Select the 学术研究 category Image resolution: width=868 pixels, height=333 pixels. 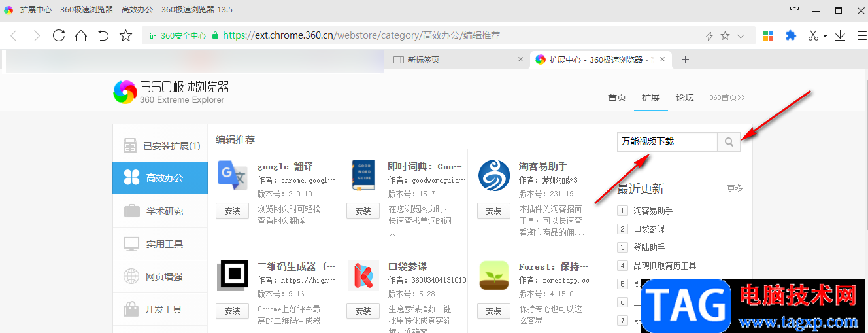point(160,211)
